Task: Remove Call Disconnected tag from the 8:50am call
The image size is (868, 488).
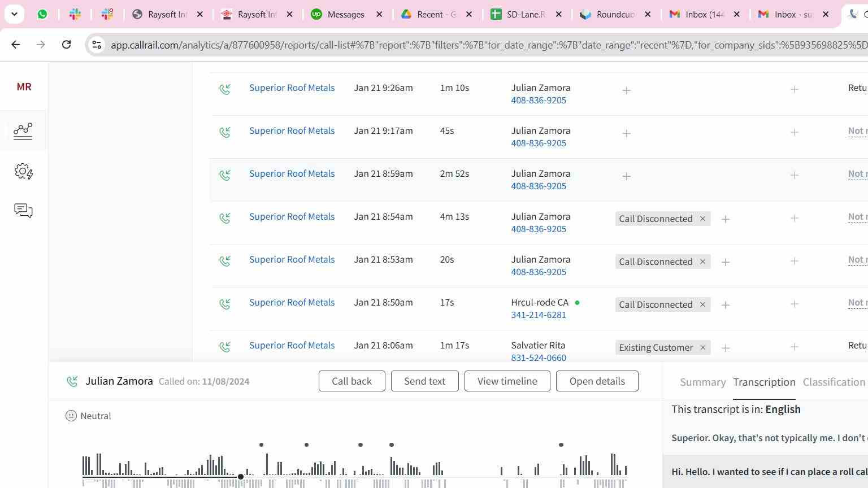Action: coord(702,304)
